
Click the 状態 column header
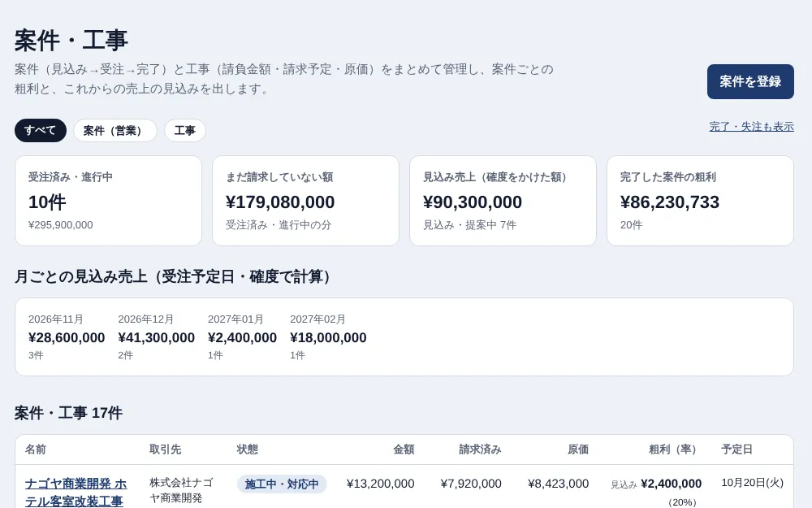pyautogui.click(x=248, y=449)
